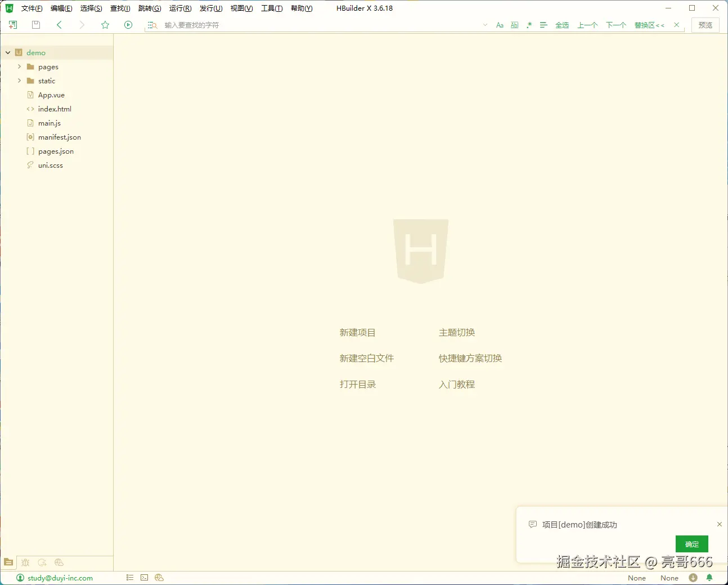Viewport: 728px width, 585px height.
Task: Click the 入门教程 link
Action: [x=457, y=385]
